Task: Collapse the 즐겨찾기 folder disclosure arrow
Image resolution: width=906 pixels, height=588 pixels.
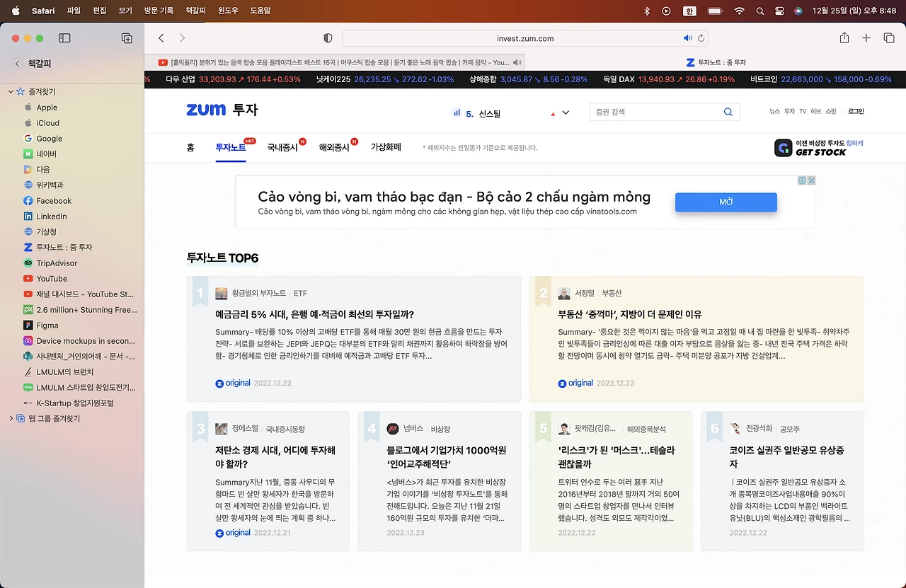Action: [x=11, y=92]
